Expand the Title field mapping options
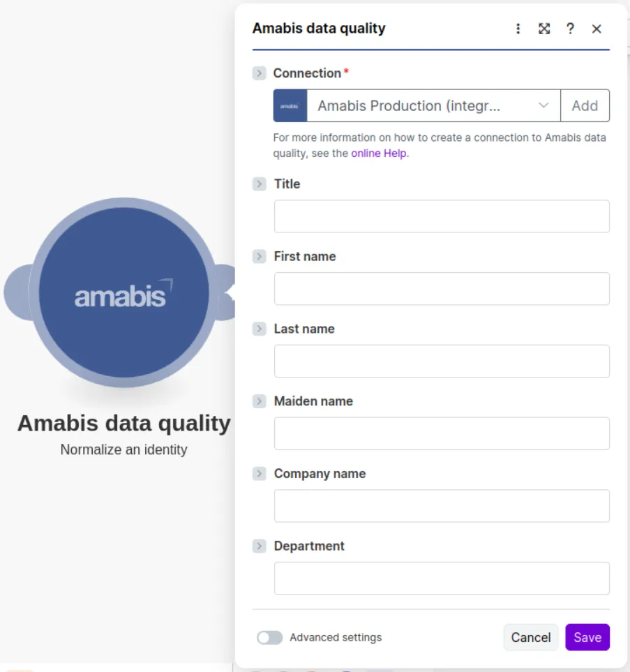The image size is (630, 672). [x=259, y=184]
